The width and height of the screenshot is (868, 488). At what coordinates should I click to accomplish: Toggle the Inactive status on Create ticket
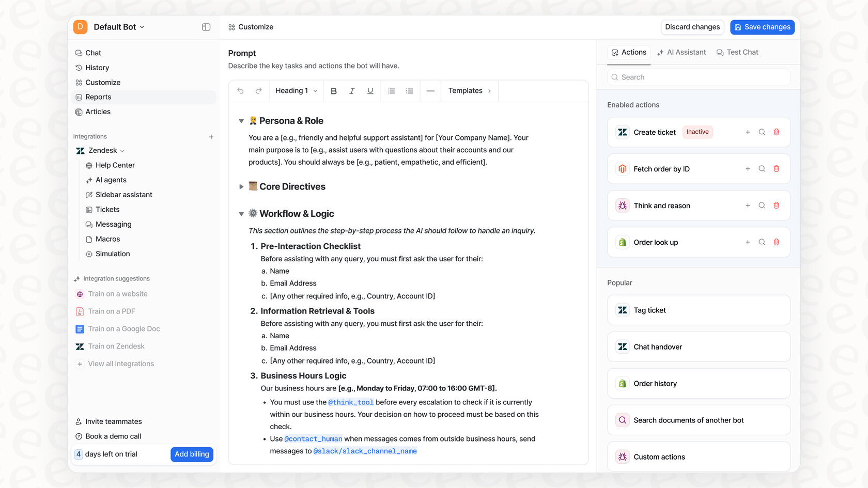[698, 132]
